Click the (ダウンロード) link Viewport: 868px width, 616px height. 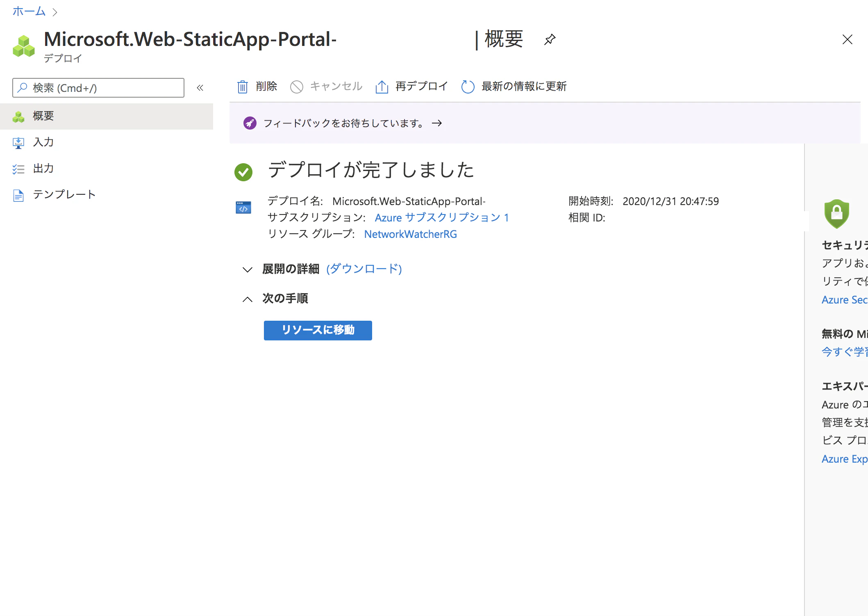(364, 269)
